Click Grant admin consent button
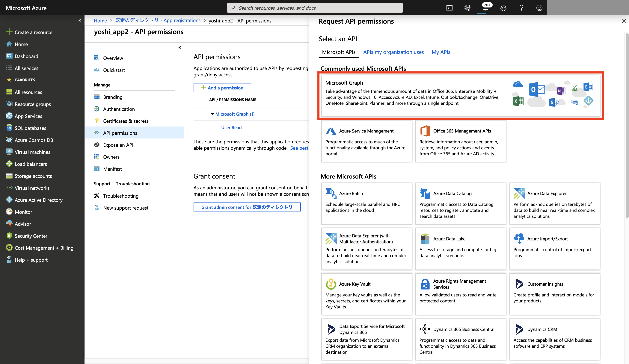This screenshot has height=364, width=629. coord(247,207)
